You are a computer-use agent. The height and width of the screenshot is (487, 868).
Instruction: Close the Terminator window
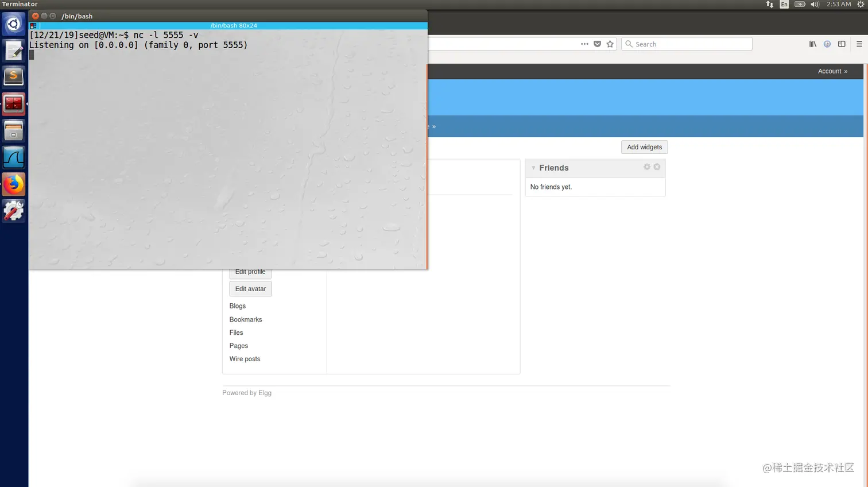tap(36, 16)
